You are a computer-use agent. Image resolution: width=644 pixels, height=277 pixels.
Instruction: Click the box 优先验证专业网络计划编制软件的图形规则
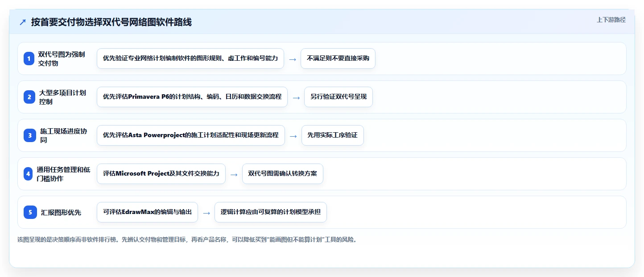click(x=190, y=59)
